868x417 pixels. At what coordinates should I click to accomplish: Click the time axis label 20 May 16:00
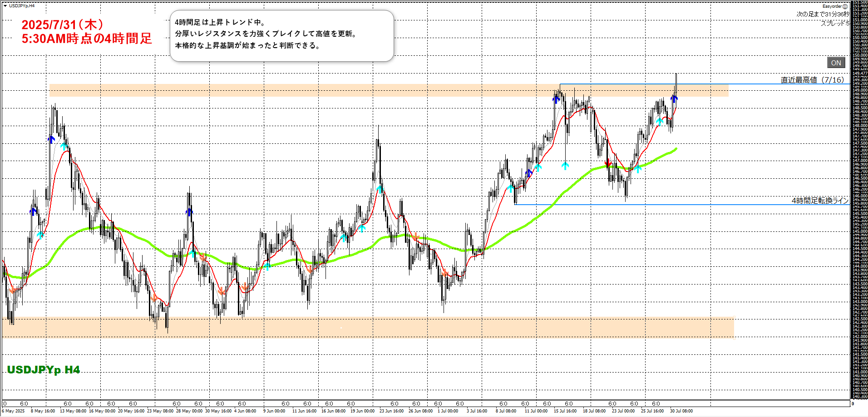point(131,411)
